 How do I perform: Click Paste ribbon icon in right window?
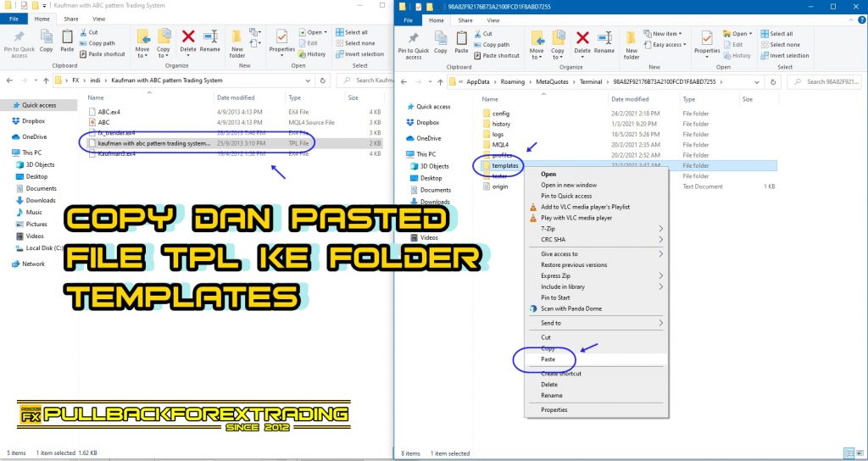click(x=461, y=42)
